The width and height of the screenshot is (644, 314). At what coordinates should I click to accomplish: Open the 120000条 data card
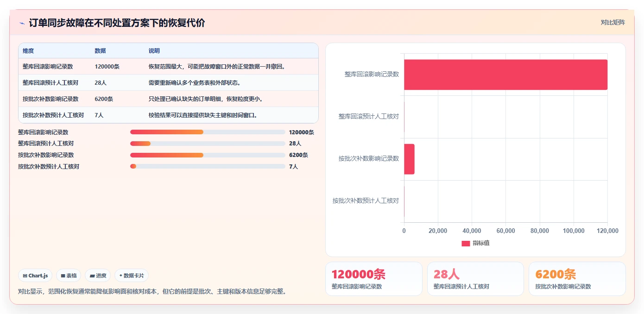(x=374, y=279)
